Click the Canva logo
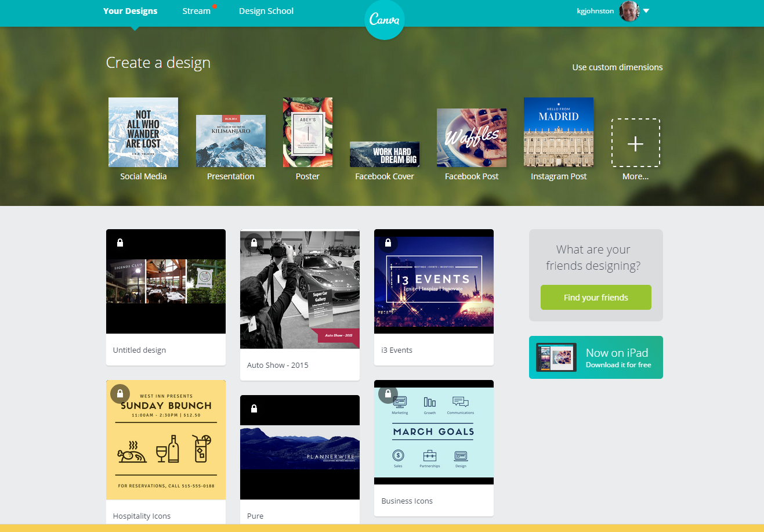 tap(384, 20)
